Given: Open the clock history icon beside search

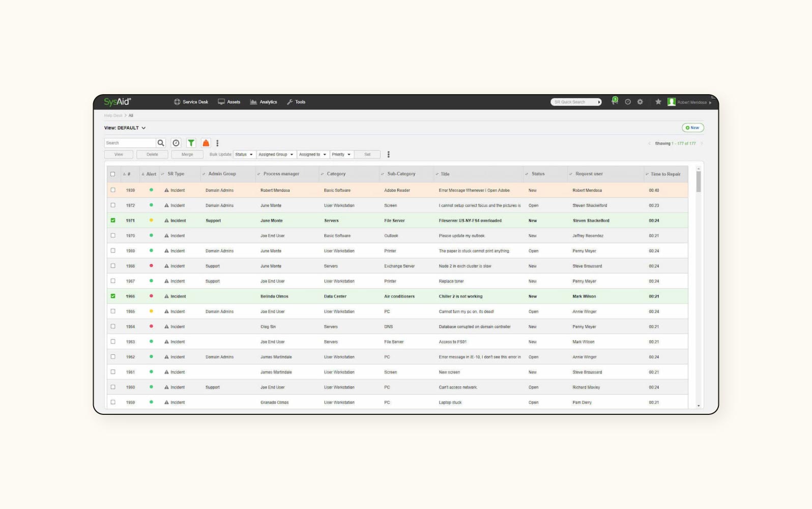Looking at the screenshot, I should 176,143.
